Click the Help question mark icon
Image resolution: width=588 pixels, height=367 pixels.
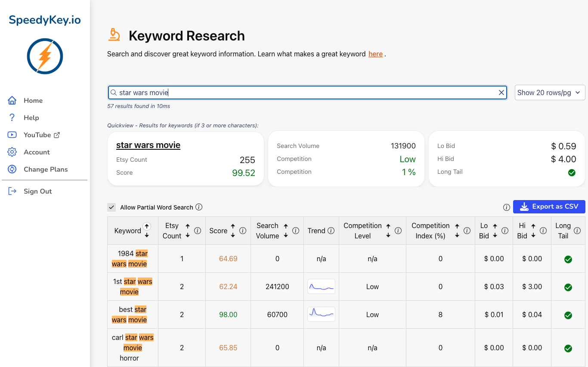12,117
